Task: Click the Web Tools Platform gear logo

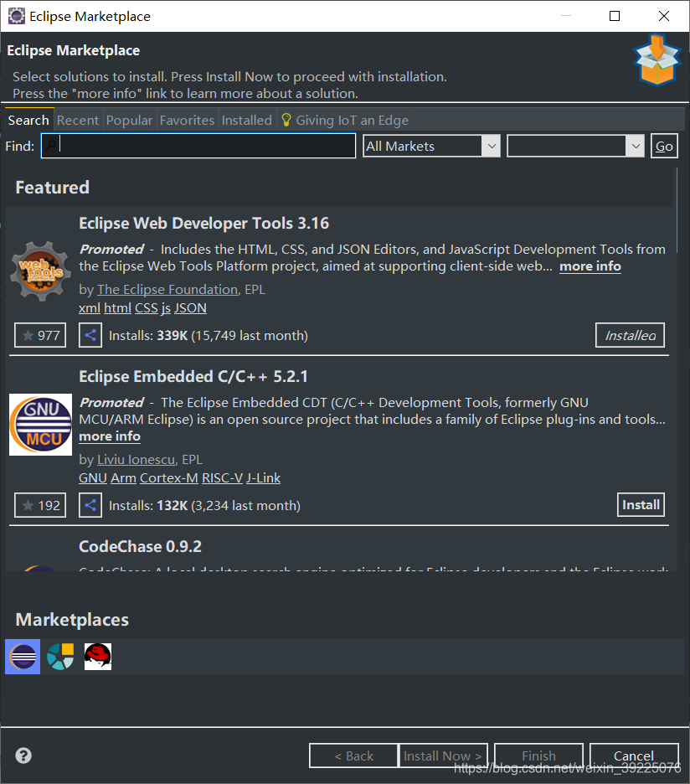Action: (40, 271)
